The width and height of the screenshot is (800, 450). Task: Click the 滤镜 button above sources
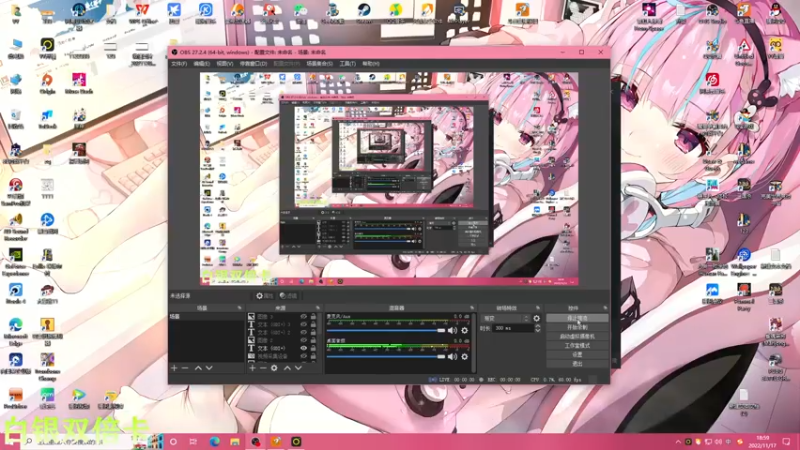coord(288,296)
